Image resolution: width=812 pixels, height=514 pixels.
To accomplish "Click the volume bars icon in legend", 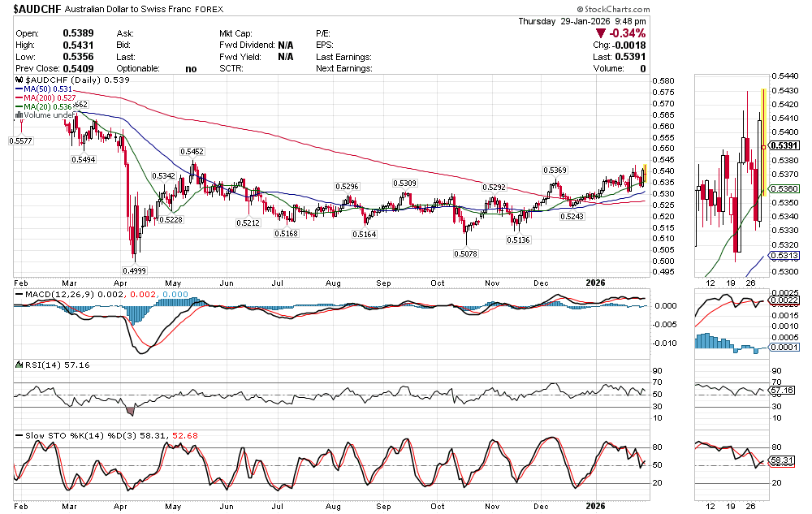I will [19, 115].
